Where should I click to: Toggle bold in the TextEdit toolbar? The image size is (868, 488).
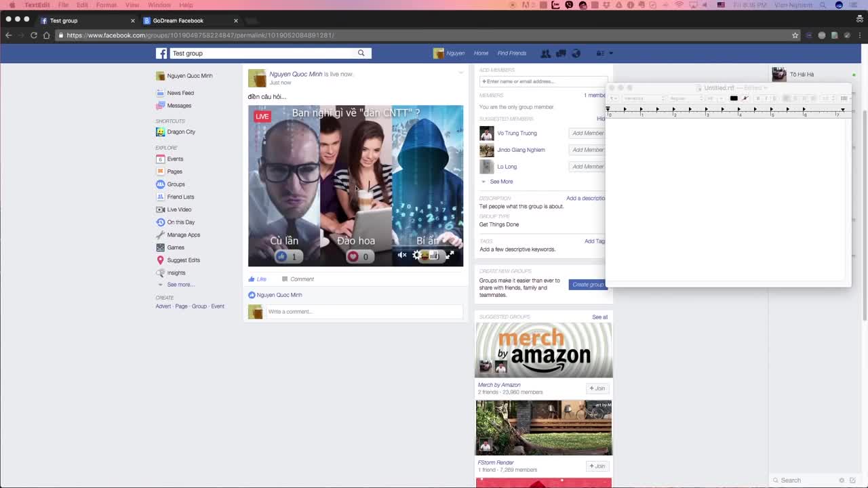tap(758, 98)
